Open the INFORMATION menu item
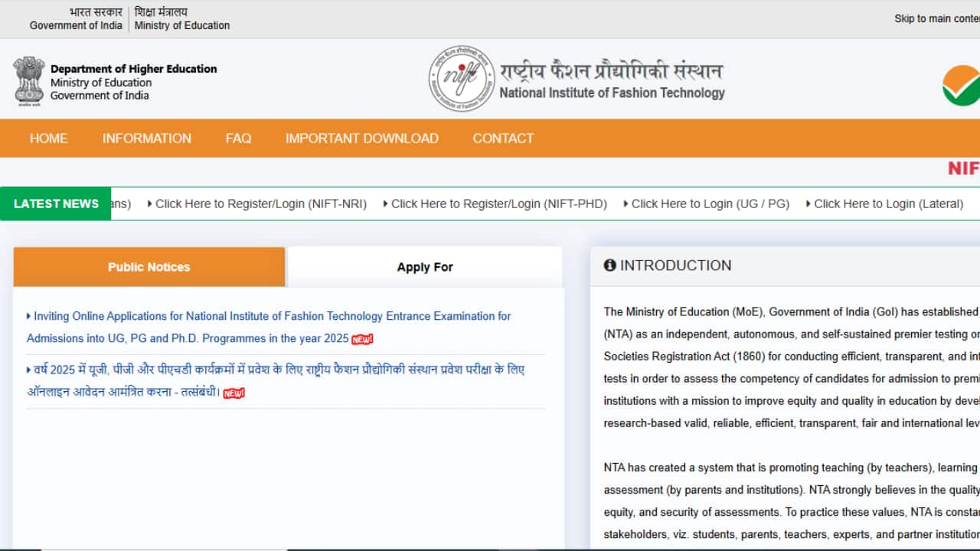 (147, 138)
